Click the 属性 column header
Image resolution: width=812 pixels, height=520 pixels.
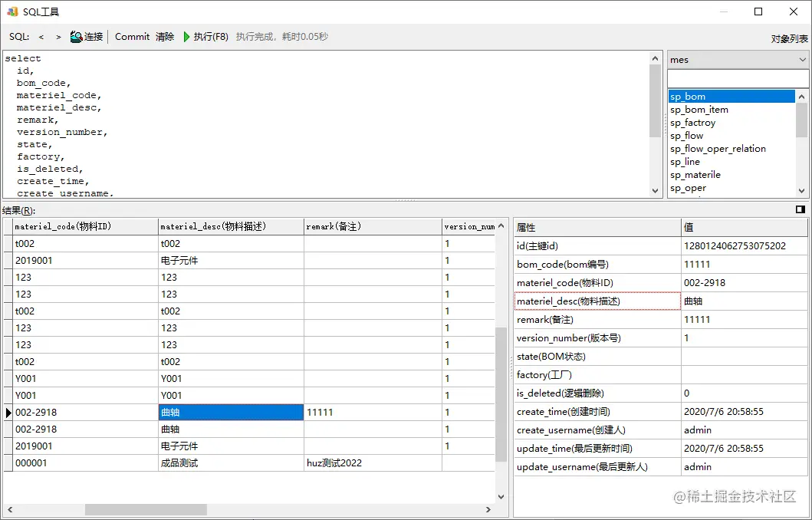pos(597,227)
